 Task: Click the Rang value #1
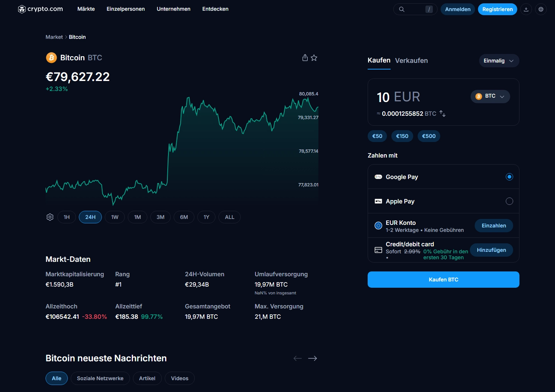(x=118, y=284)
